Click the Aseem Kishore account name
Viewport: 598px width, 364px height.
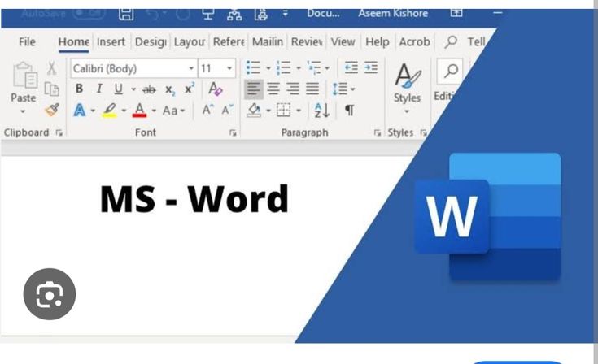(393, 13)
